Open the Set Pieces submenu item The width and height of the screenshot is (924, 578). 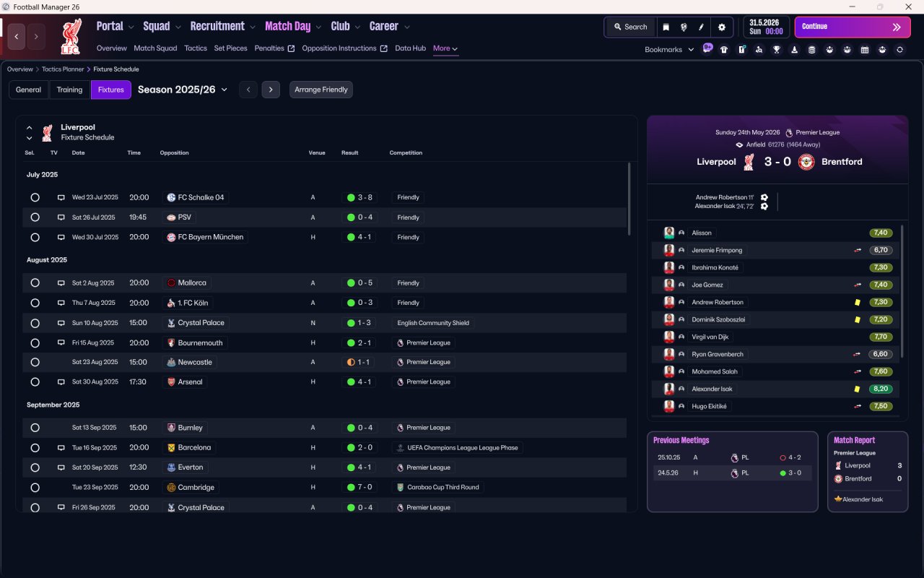[x=231, y=48]
